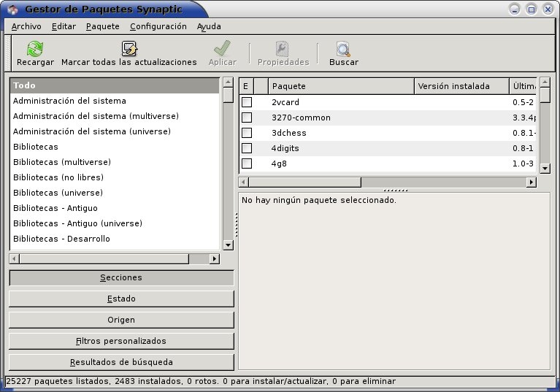Image resolution: width=560 pixels, height=392 pixels.
Task: Select the 2vcard package row
Action: (388, 102)
